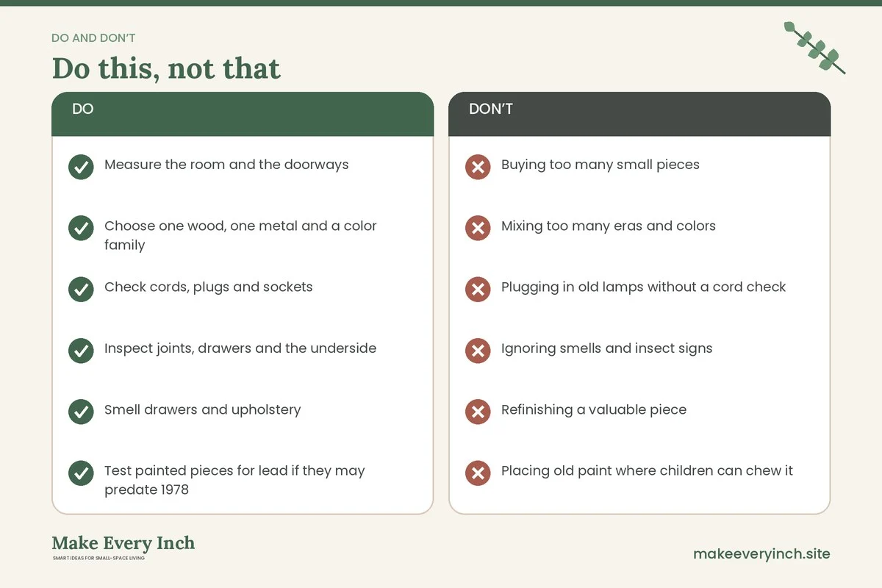Click the check icon beside Smell drawers and upholstery
882x588 pixels.
81,412
